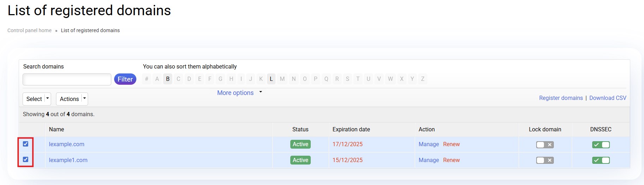This screenshot has height=185, width=644.
Task: Disable DNSSEC for lexample.com
Action: pyautogui.click(x=601, y=145)
